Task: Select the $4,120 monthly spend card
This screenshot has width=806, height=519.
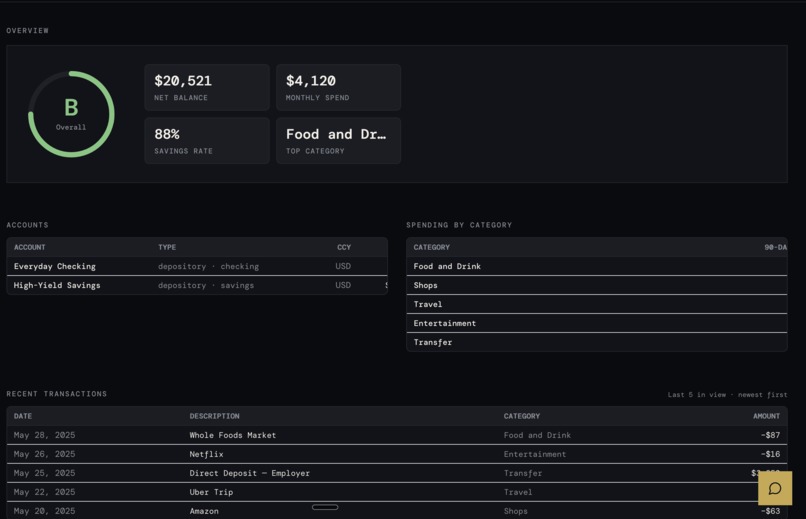Action: point(338,87)
